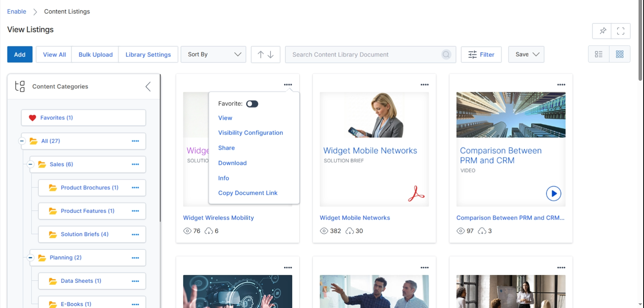Open Widget Wireless Mobility title link
The image size is (644, 308).
pyautogui.click(x=218, y=218)
